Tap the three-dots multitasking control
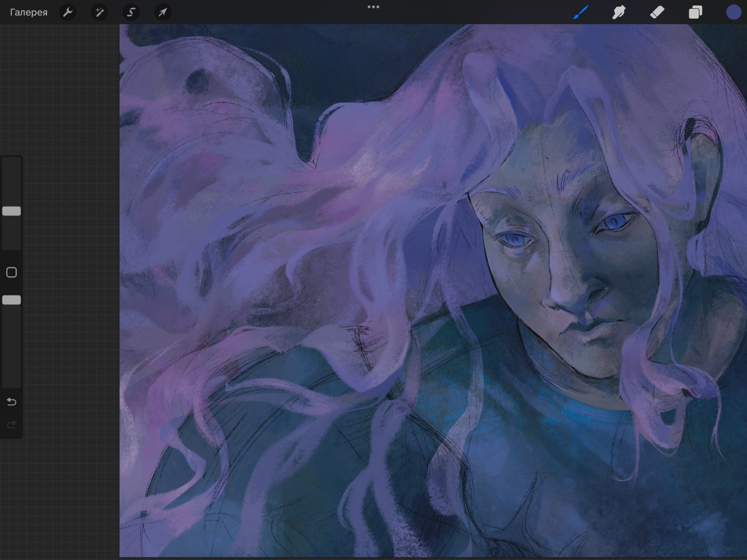Viewport: 747px width, 560px height. (x=373, y=7)
